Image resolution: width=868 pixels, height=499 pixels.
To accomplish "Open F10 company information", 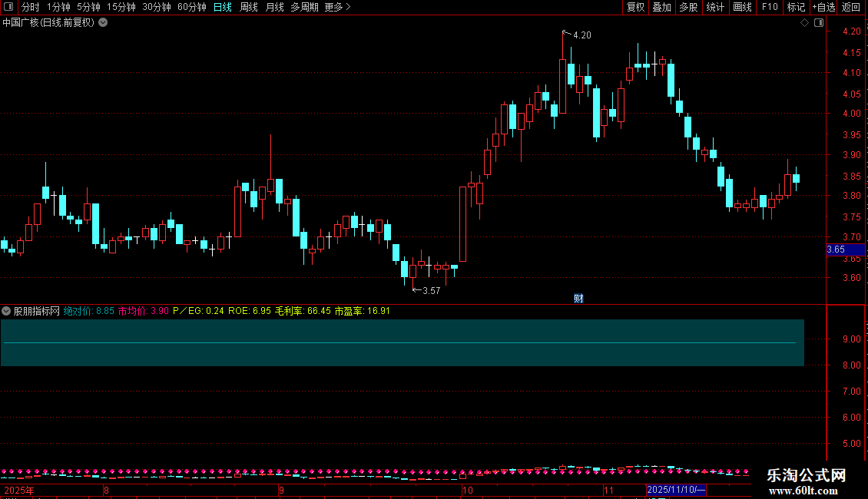I will click(770, 7).
